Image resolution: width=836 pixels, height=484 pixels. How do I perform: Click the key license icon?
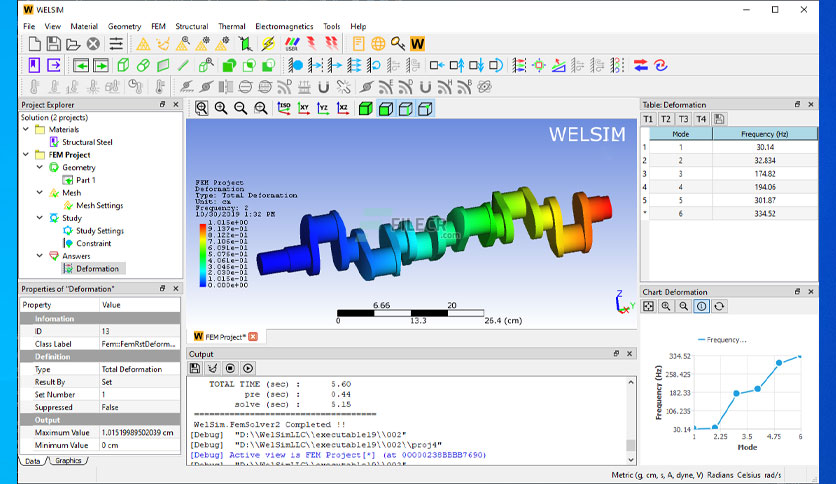click(398, 44)
